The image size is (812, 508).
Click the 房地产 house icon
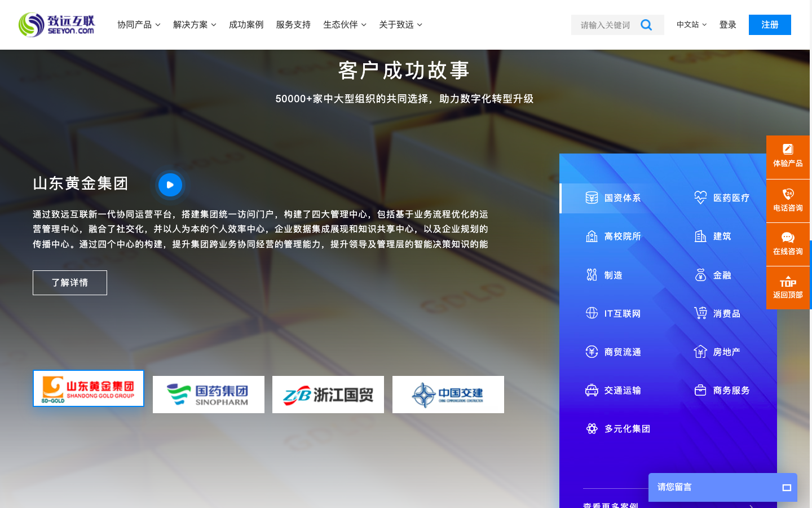[x=700, y=352]
